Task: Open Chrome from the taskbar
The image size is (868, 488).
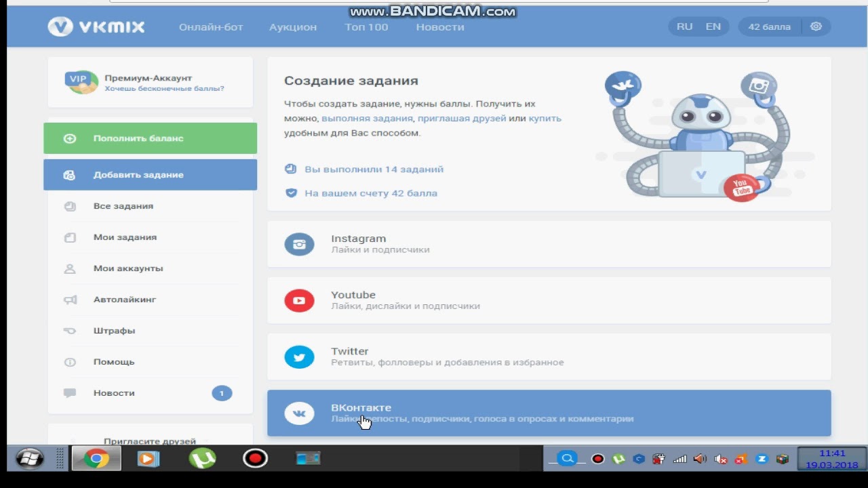Action: [x=96, y=459]
